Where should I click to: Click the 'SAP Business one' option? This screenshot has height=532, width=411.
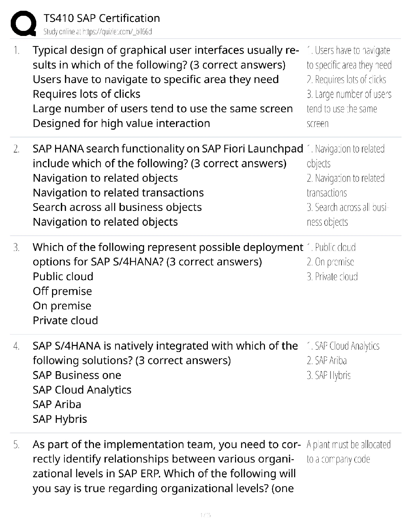click(x=77, y=375)
